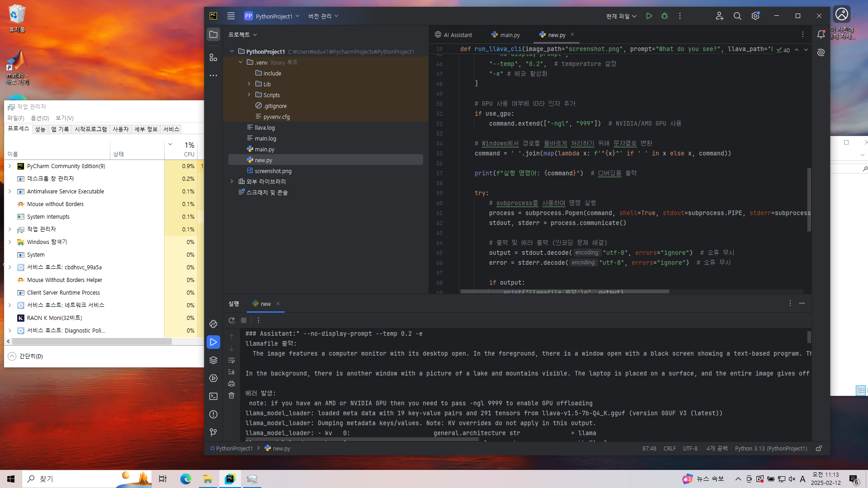Open the 성능 tab in Task Manager

click(40, 129)
